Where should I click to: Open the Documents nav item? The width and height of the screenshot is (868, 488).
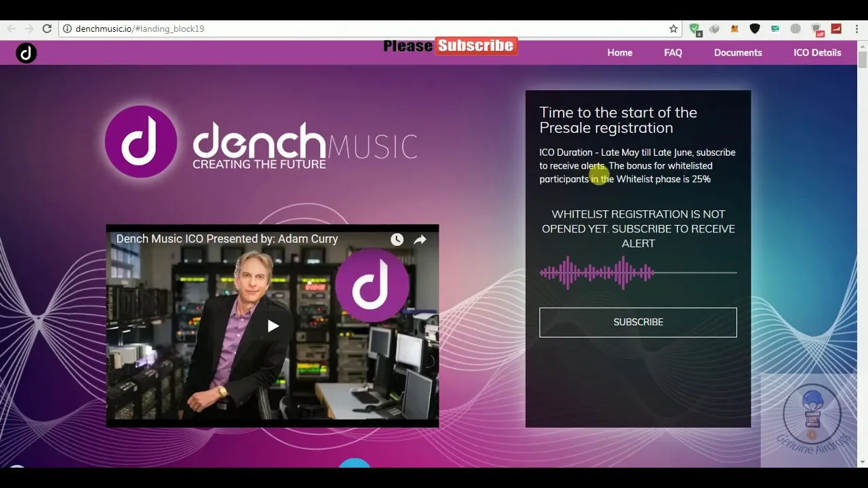point(738,52)
